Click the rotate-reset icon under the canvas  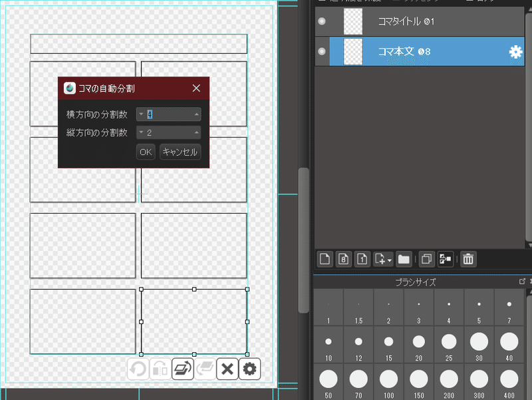tap(138, 369)
